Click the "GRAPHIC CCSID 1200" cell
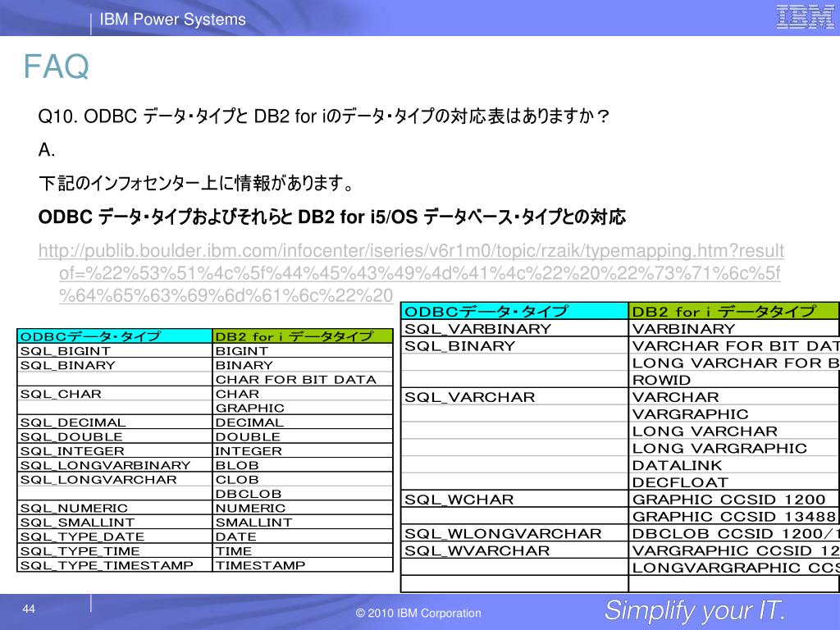 734,500
